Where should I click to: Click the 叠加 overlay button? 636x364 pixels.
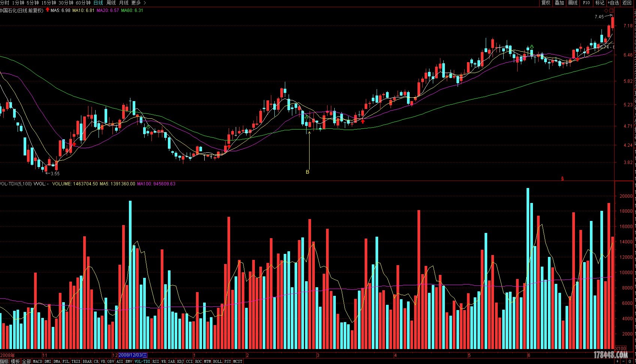(559, 3)
